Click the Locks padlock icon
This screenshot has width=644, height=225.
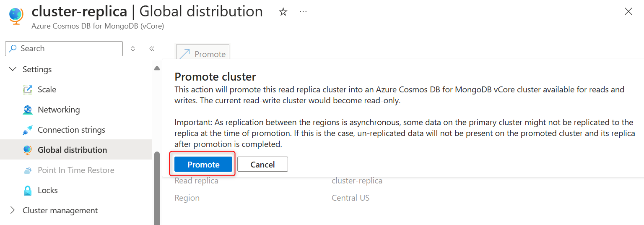coord(28,190)
